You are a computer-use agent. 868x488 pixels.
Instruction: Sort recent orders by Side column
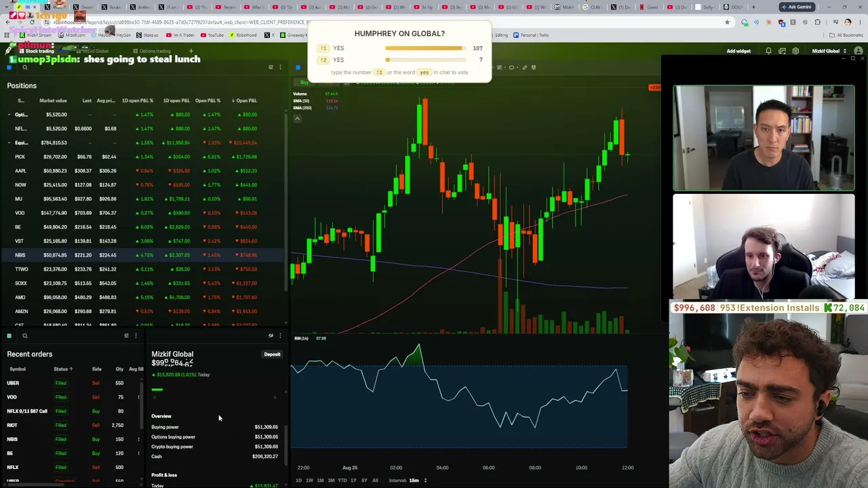pos(96,369)
